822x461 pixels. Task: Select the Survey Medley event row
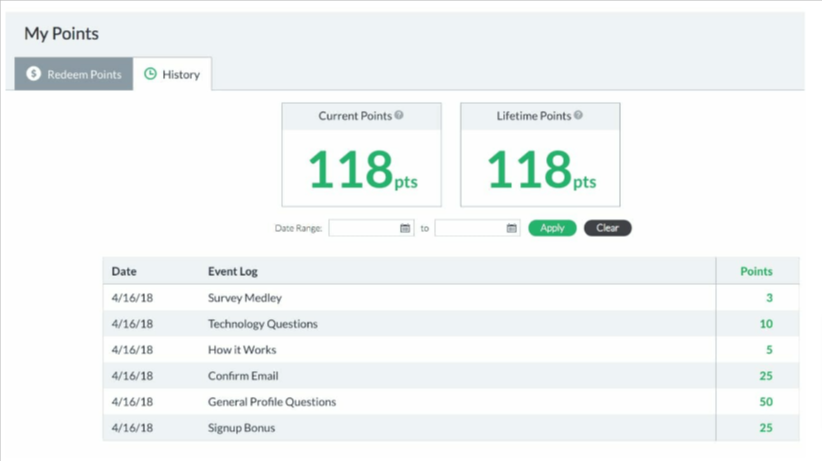[x=451, y=298]
